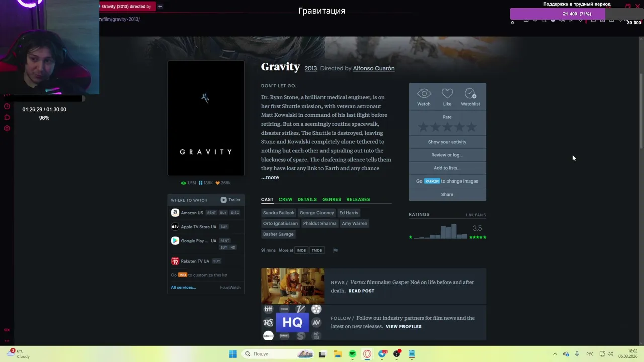Open Orto Ignatiussen cast page
This screenshot has width=644, height=362.
[x=280, y=223]
